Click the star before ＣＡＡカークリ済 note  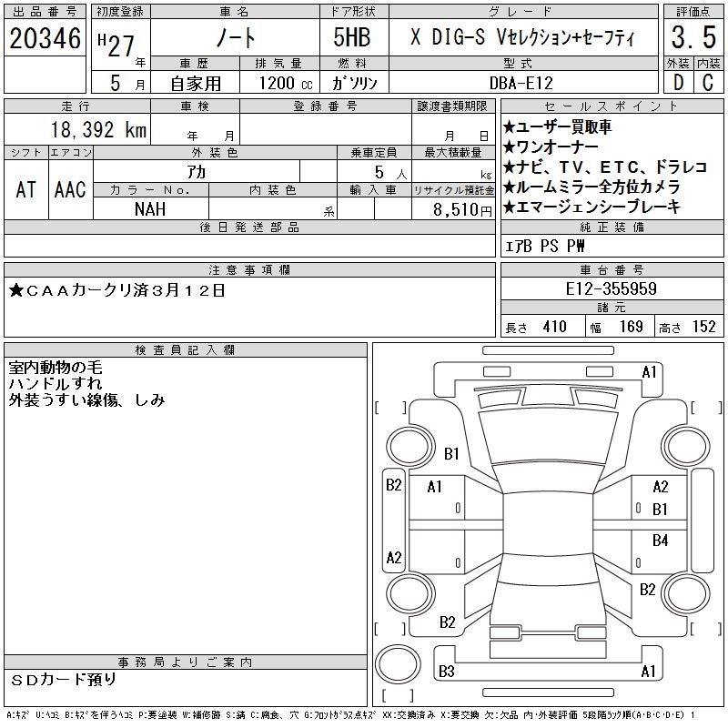[16, 291]
